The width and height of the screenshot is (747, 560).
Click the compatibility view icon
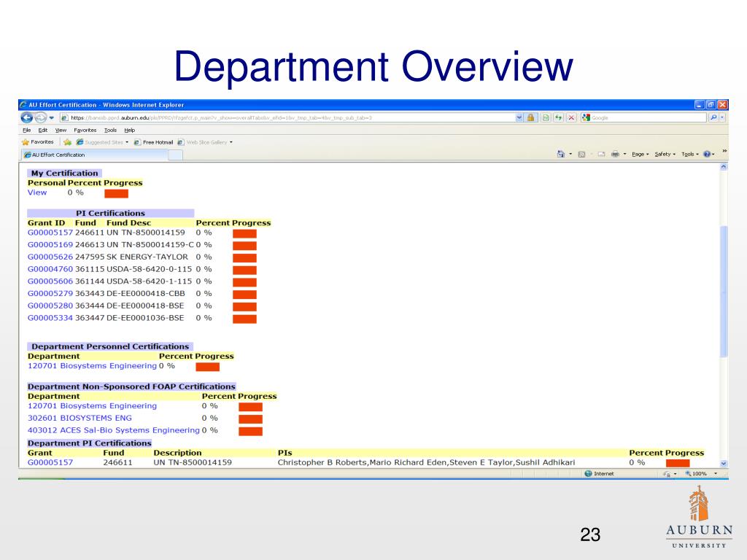[x=546, y=117]
